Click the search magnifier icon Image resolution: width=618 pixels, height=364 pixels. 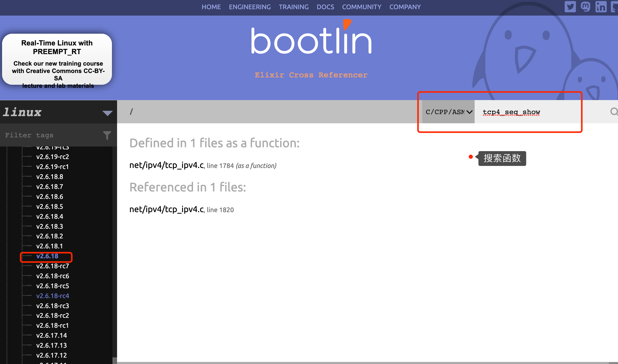(x=613, y=112)
